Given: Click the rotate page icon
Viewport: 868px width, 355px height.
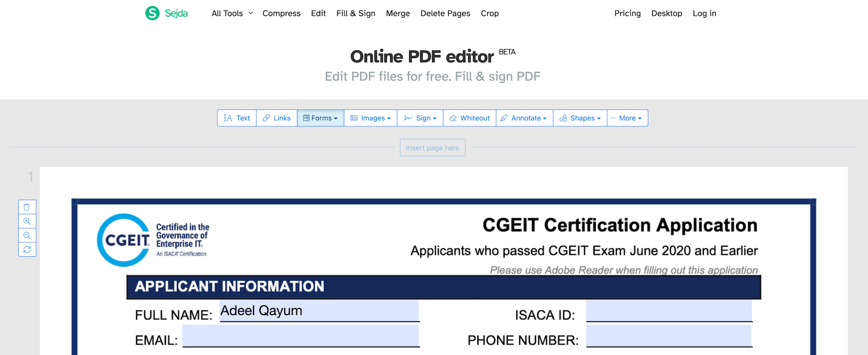Looking at the screenshot, I should (x=27, y=249).
